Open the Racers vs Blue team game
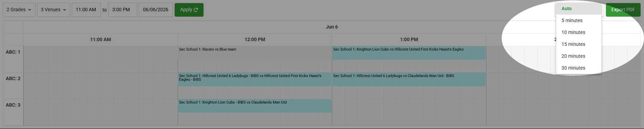This screenshot has height=129, width=644. [x=255, y=53]
